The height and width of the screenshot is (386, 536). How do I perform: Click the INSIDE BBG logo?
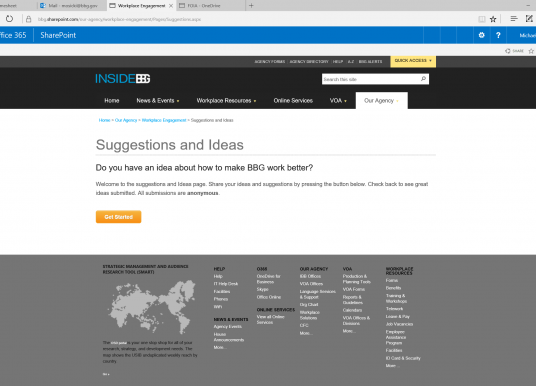123,79
